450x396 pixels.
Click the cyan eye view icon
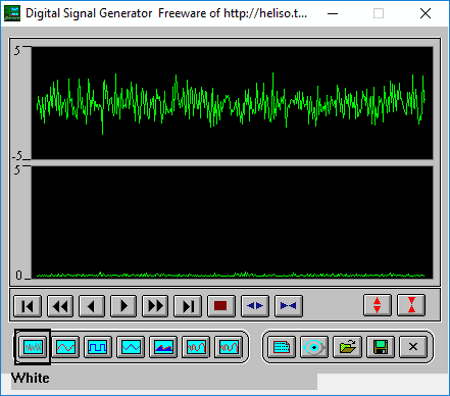pyautogui.click(x=314, y=347)
